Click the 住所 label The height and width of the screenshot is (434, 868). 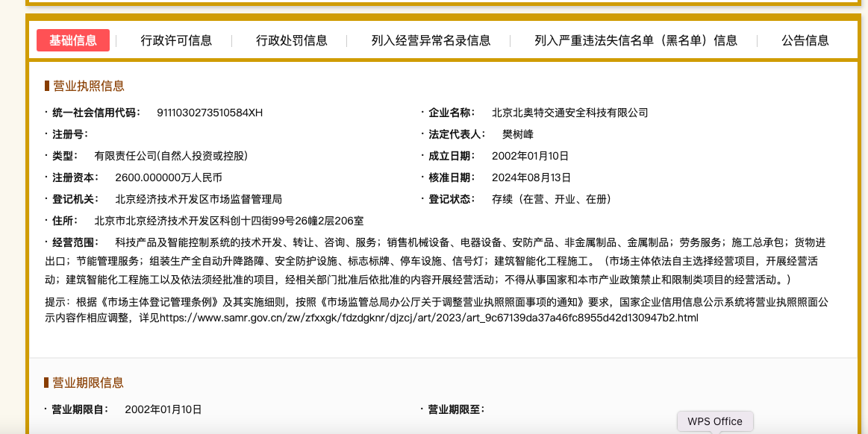click(66, 221)
